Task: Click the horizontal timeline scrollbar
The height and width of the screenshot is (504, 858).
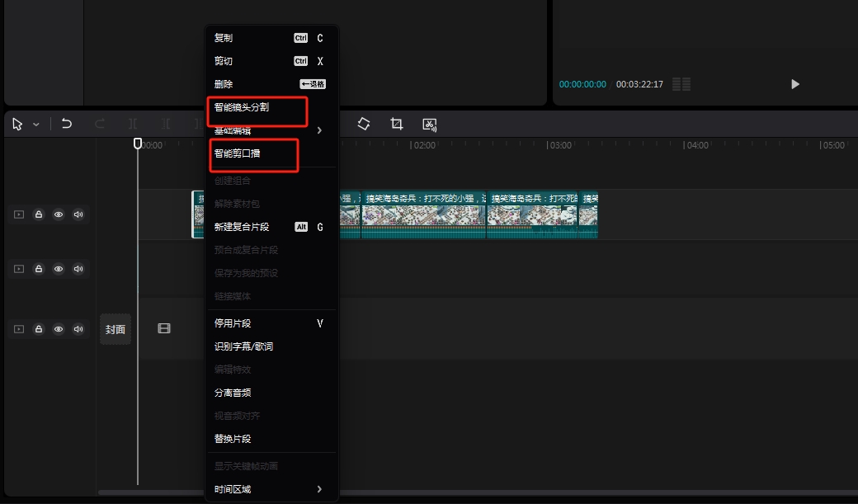Action: click(x=477, y=492)
